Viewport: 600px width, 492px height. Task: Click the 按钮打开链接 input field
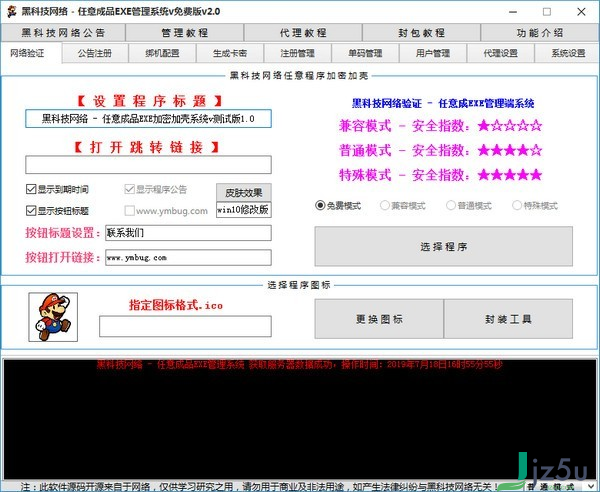pos(188,257)
